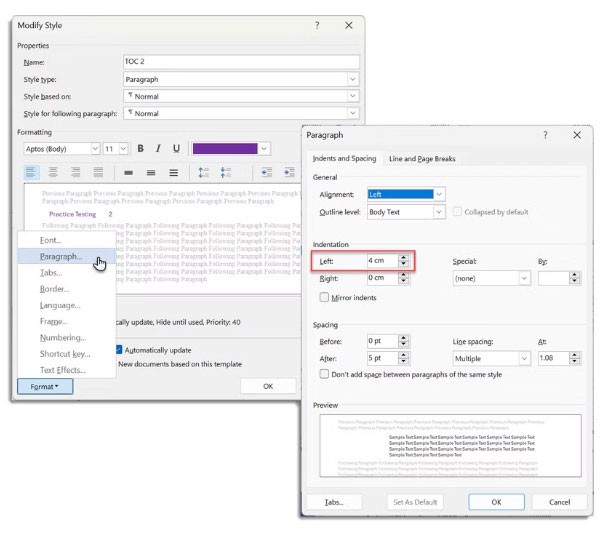The image size is (608, 536).
Task: Switch to Line and Page Breaks tab
Action: click(421, 159)
